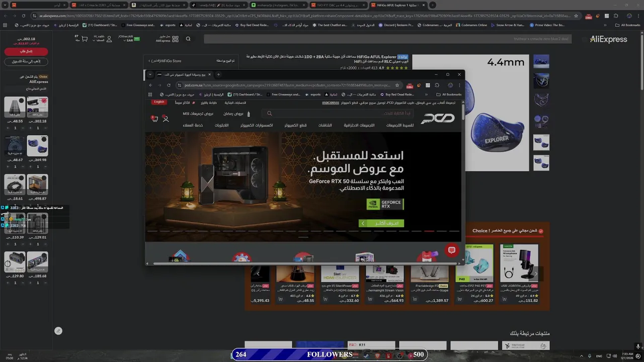Open customer service menu on PCD
The width and height of the screenshot is (644, 362).
193,125
